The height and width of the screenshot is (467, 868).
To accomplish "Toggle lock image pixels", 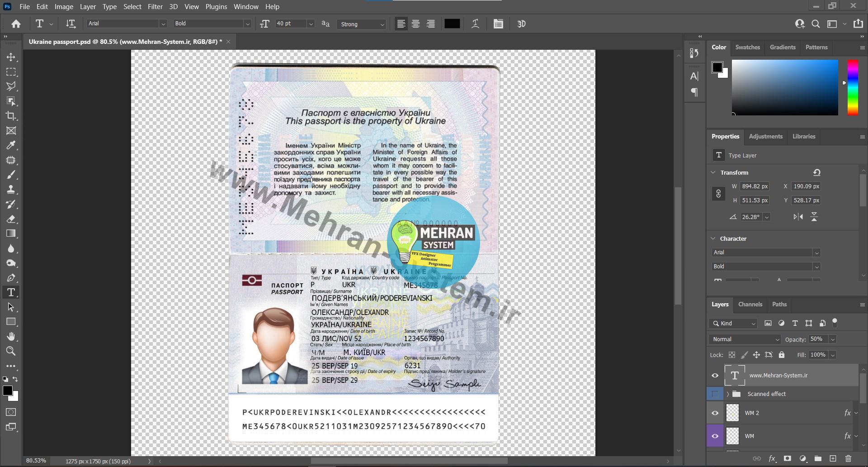I will pos(744,355).
